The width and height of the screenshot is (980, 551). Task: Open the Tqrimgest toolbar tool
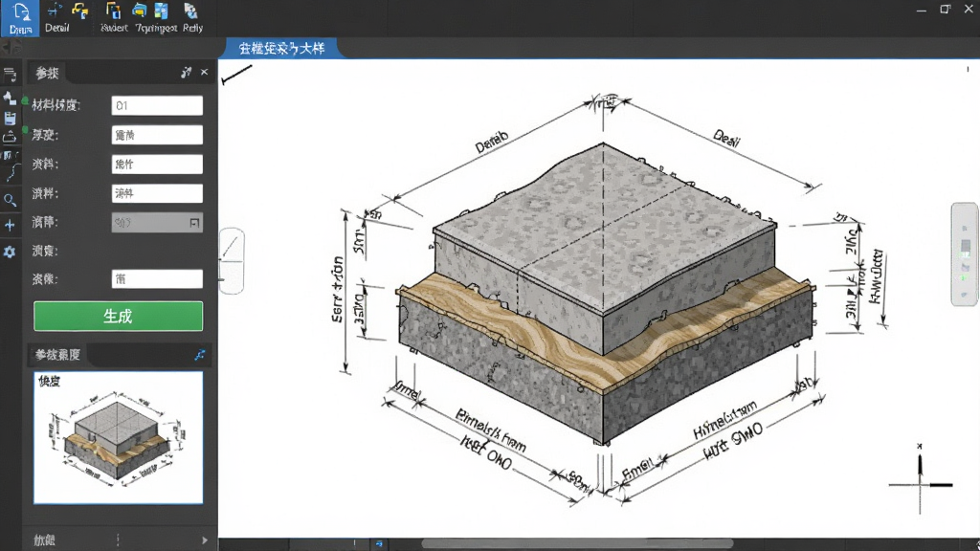(156, 17)
